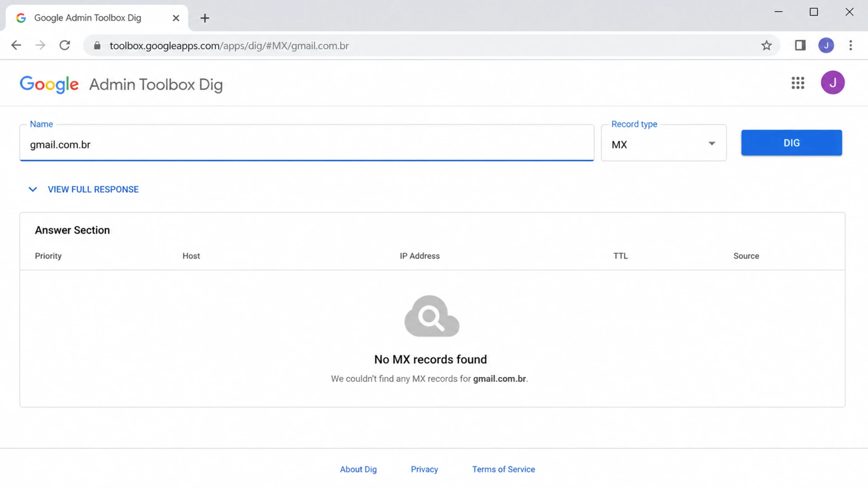Viewport: 868px width, 488px height.
Task: Minimize the browser window
Action: [778, 12]
